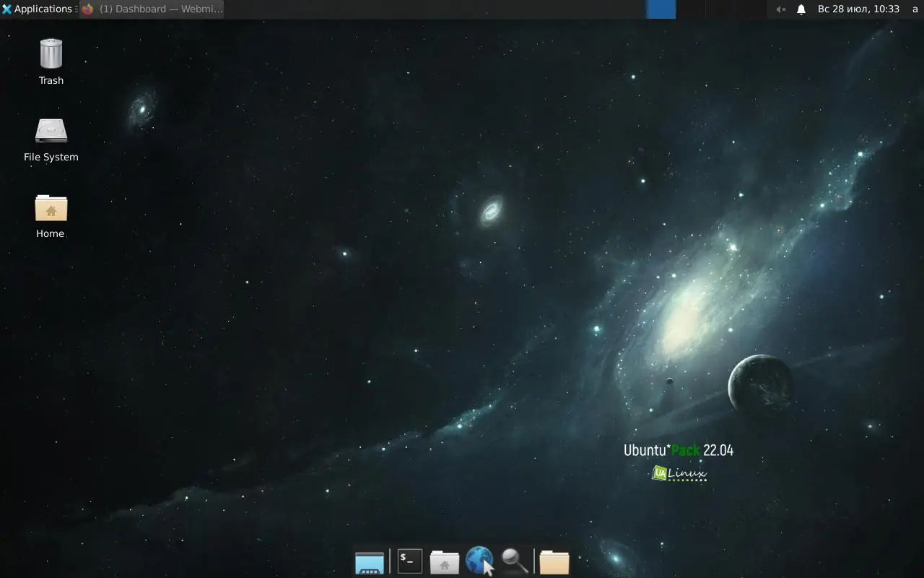Select the Trash desktop icon
This screenshot has width=924, height=578.
[51, 62]
